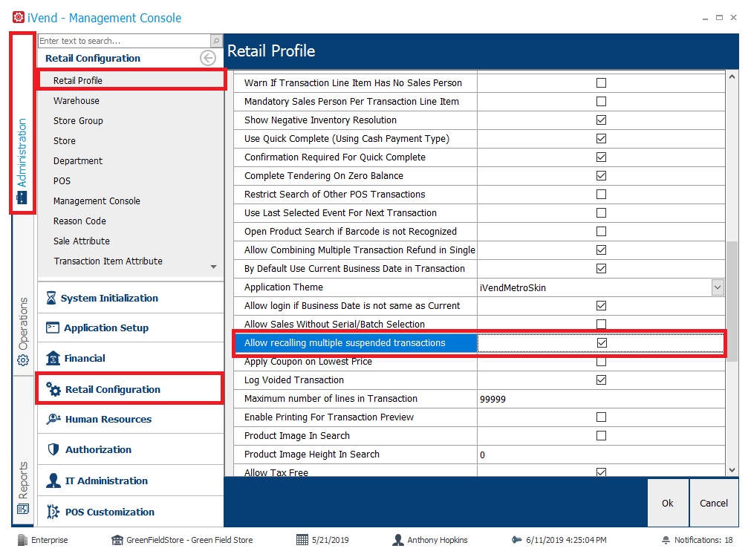Screen dimensions: 751x560
Task: Click the iVend application logo
Action: (19, 18)
